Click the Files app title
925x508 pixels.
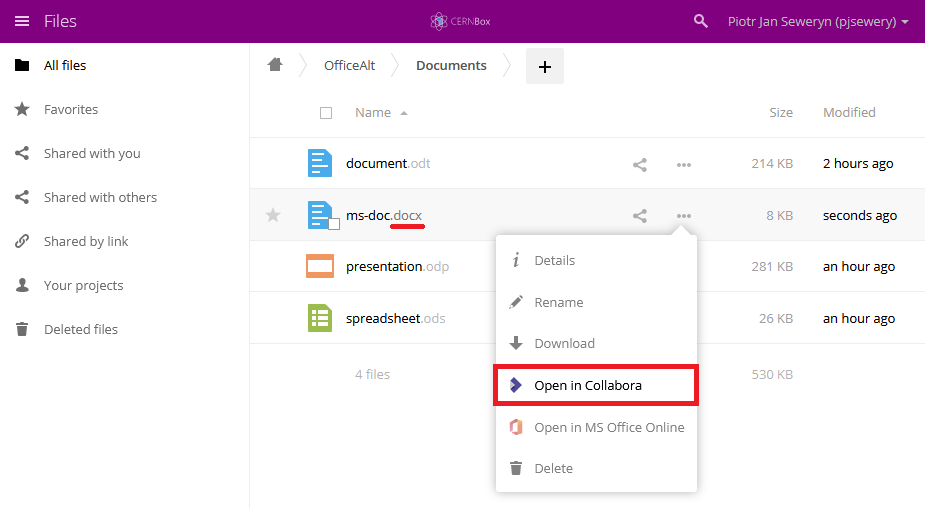[60, 21]
